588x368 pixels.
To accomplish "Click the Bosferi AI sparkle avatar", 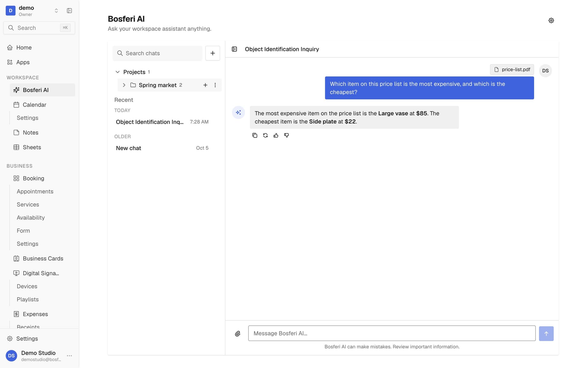I will (x=238, y=113).
